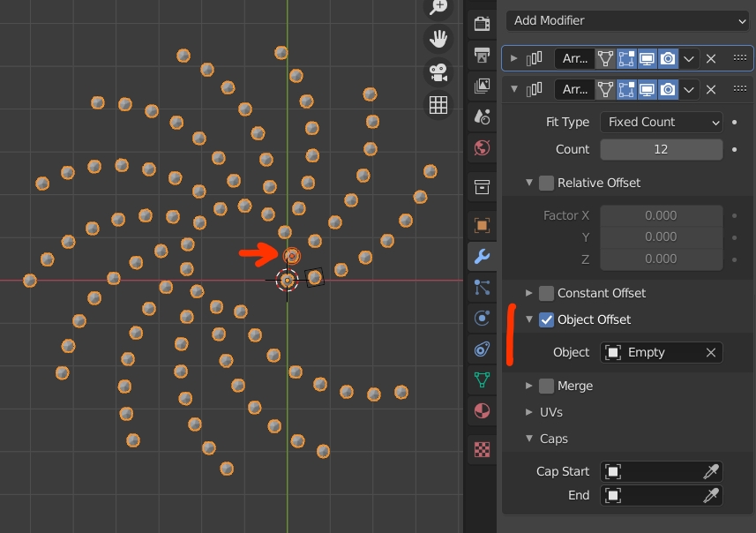This screenshot has height=533, width=756.
Task: Remove the second Array modifier
Action: pos(711,89)
